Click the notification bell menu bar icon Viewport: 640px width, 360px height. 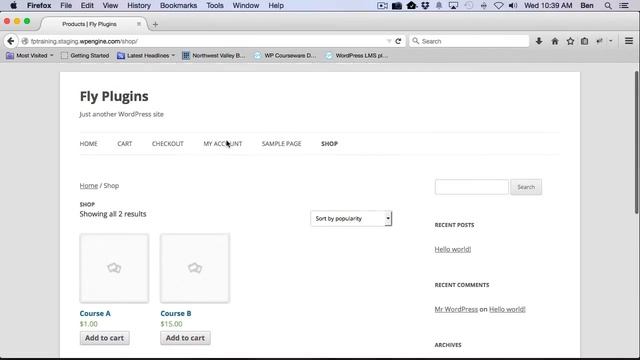click(439, 5)
